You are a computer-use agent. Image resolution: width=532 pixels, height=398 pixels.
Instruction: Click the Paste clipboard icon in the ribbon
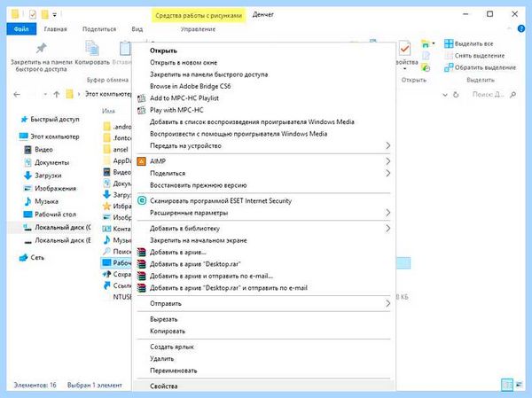pos(125,49)
